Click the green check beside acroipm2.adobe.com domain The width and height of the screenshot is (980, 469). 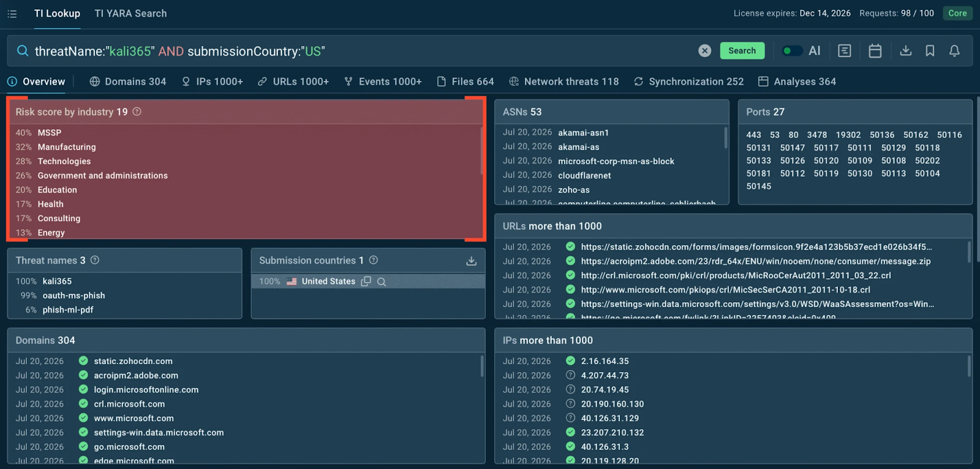tap(83, 375)
